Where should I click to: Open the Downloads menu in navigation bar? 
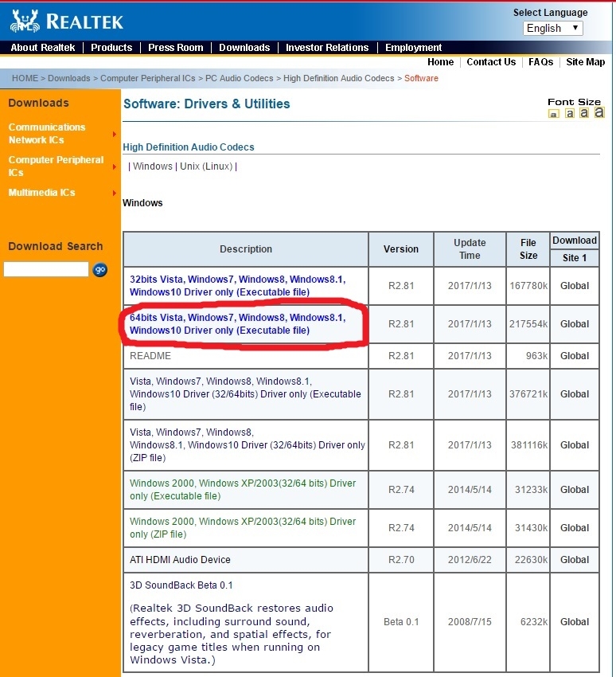[x=244, y=48]
